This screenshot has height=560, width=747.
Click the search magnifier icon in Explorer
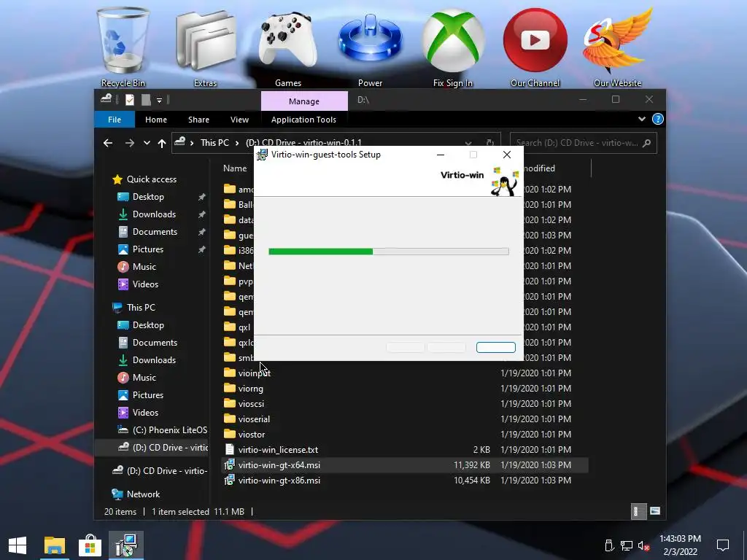point(646,143)
